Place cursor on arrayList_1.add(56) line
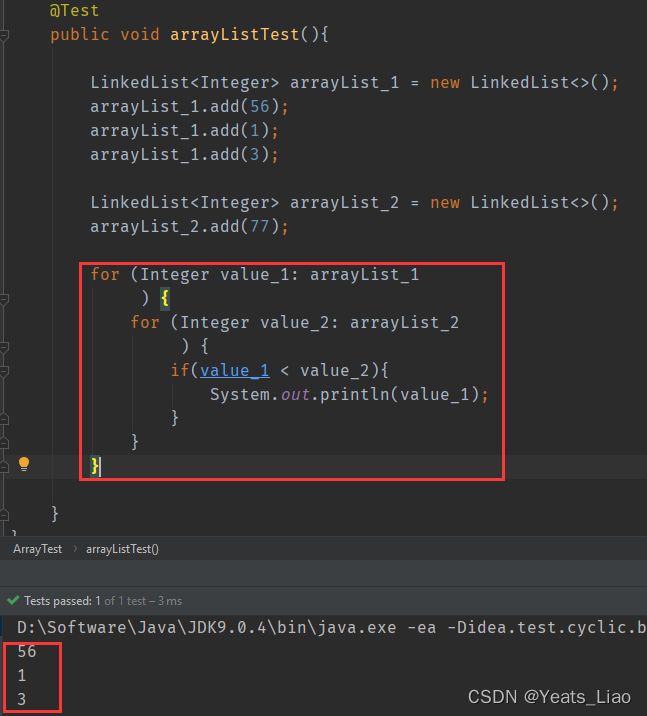 coord(189,106)
